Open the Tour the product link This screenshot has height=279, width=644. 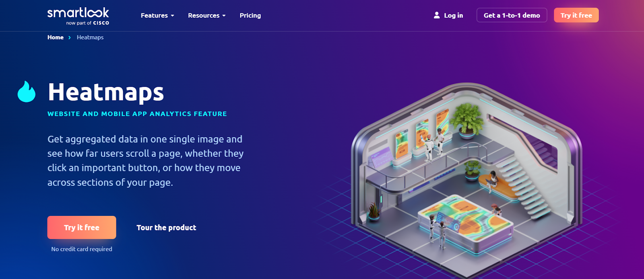pos(166,228)
